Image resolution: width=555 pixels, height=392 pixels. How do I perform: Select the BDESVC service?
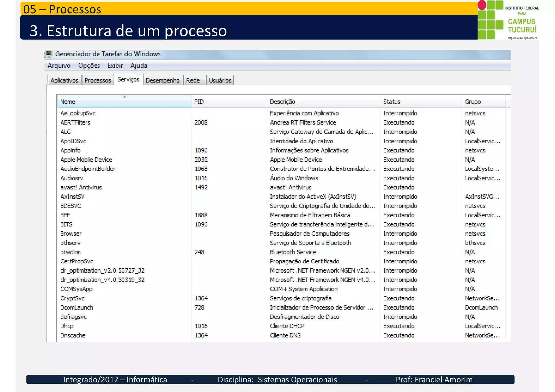point(71,206)
